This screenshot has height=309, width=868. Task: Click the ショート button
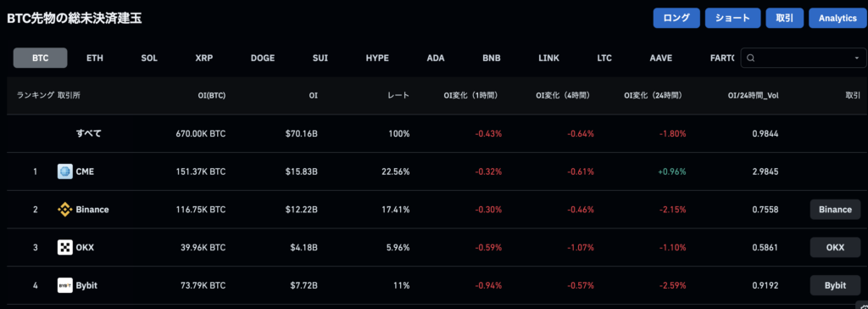pyautogui.click(x=733, y=18)
